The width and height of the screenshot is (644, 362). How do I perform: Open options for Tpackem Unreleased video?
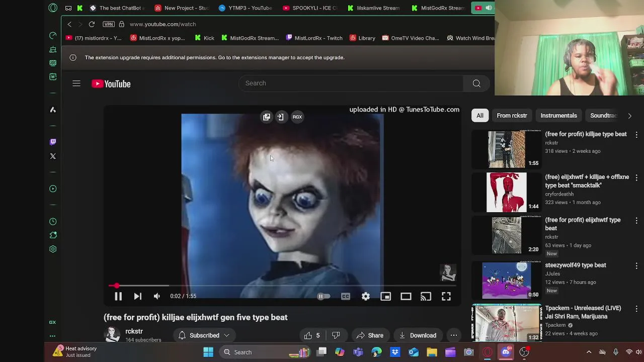636,309
